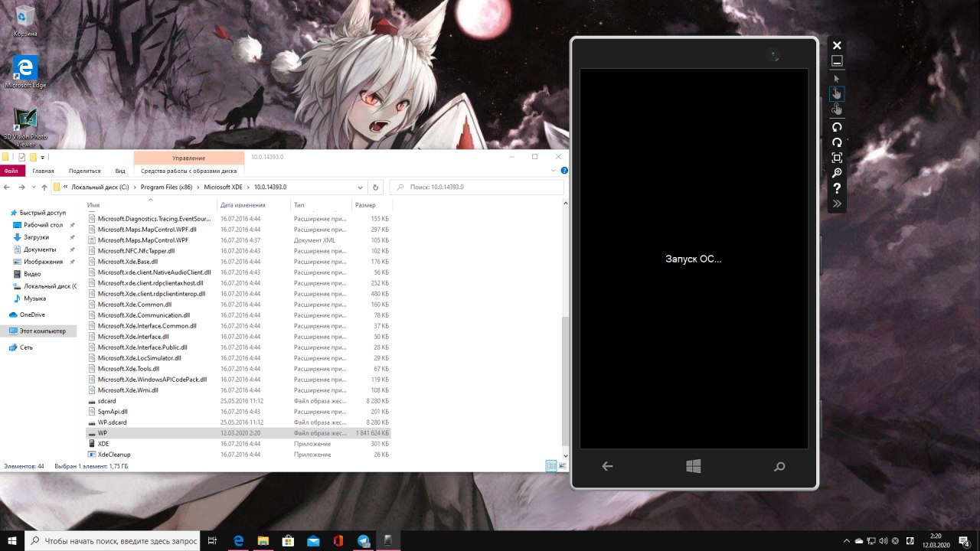The image size is (980, 551).
Task: Open Telegram from the taskbar
Action: (363, 541)
